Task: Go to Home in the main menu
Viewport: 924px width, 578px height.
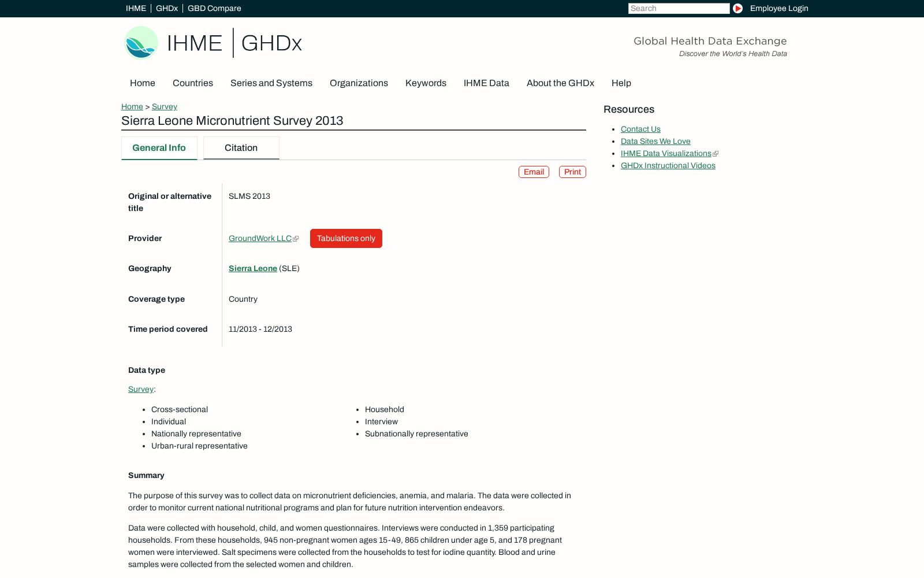Action: tap(143, 83)
